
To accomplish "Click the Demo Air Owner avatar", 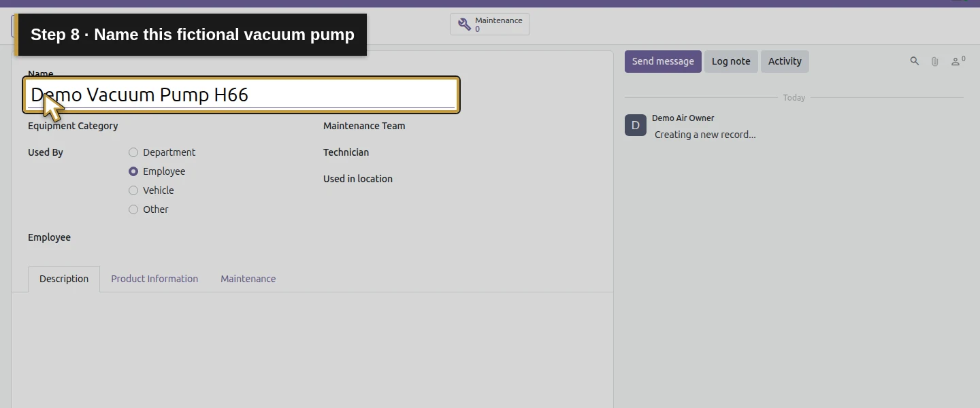I will pyautogui.click(x=636, y=125).
